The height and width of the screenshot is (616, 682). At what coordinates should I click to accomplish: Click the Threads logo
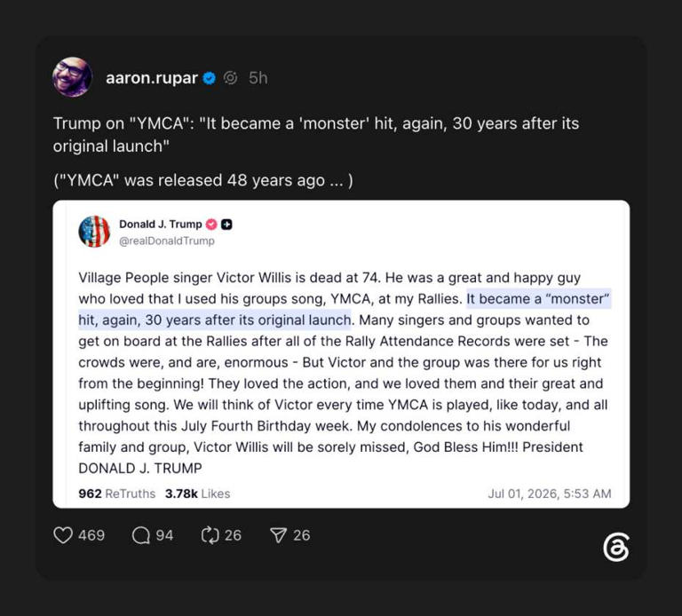(616, 547)
